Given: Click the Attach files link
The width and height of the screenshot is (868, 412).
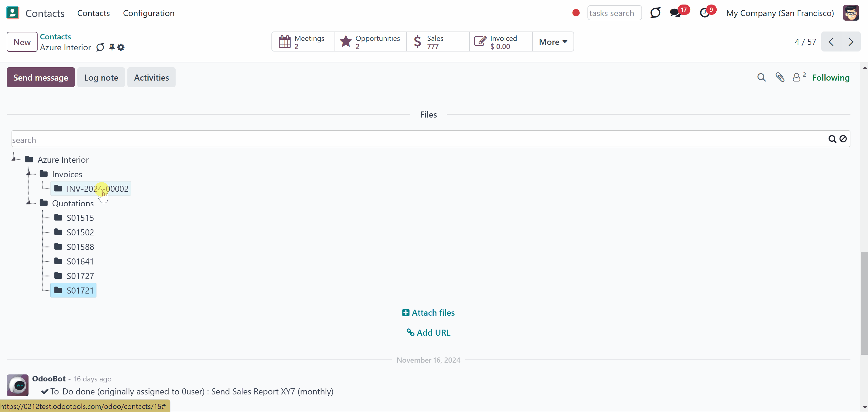Looking at the screenshot, I should [428, 313].
